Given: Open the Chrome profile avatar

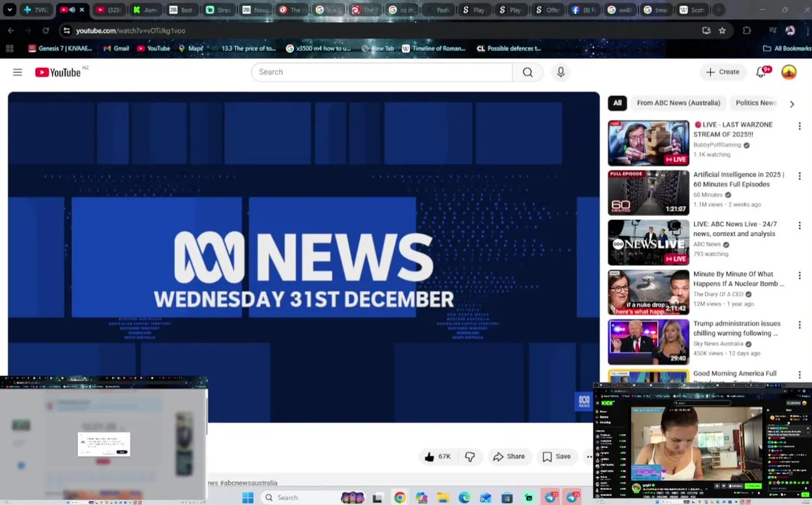Looking at the screenshot, I should (790, 31).
